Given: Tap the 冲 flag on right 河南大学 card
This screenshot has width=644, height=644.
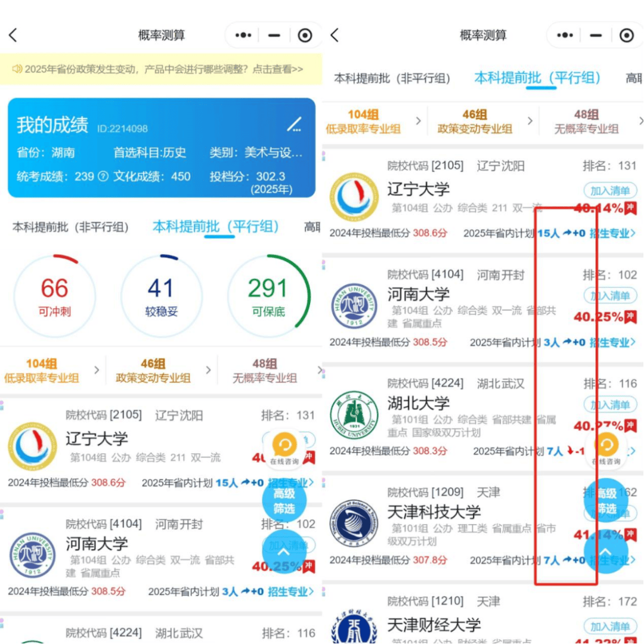Looking at the screenshot, I should pos(630,317).
